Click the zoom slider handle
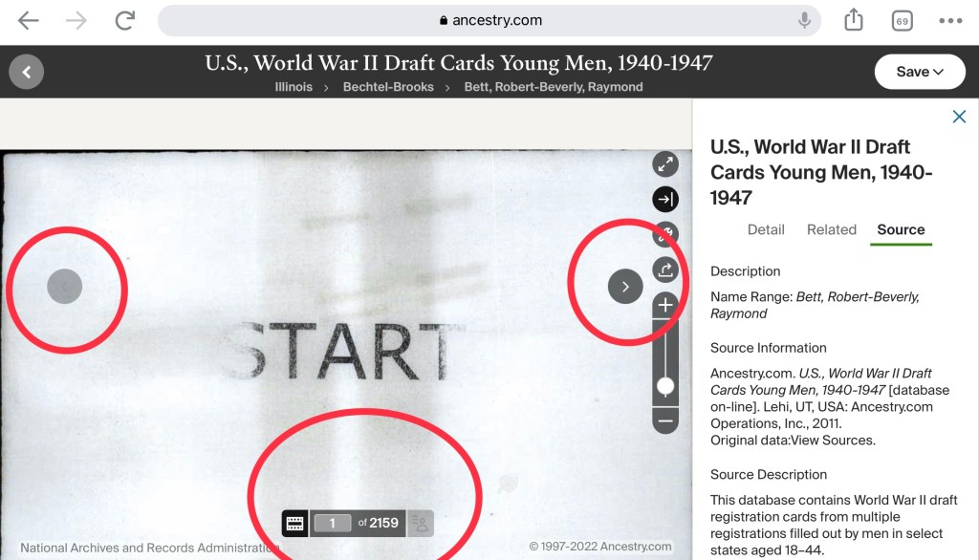This screenshot has width=979, height=560. 665,386
